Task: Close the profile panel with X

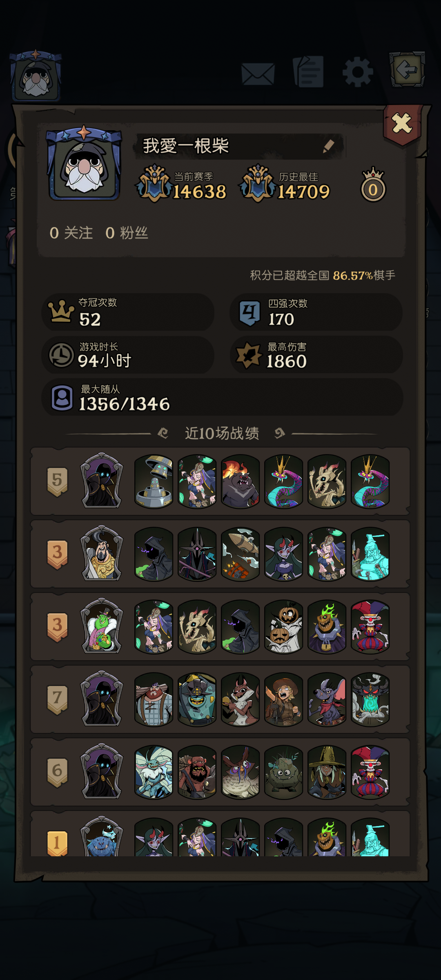Action: [x=402, y=124]
